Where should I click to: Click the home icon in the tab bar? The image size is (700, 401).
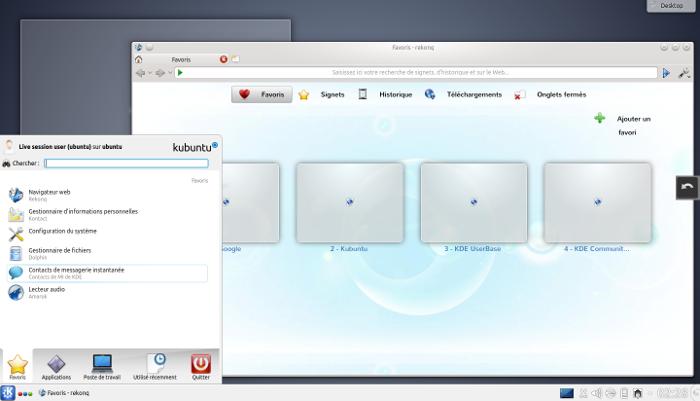(138, 59)
